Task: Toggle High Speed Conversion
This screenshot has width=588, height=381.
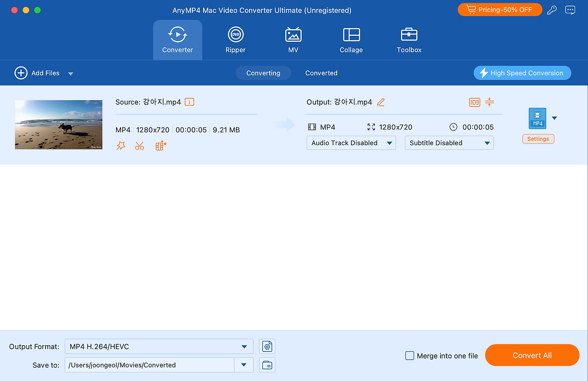Action: 522,73
